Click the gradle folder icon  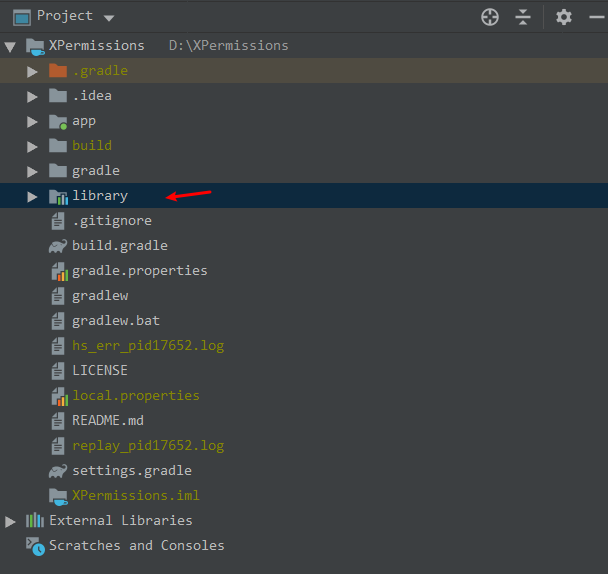tap(58, 170)
